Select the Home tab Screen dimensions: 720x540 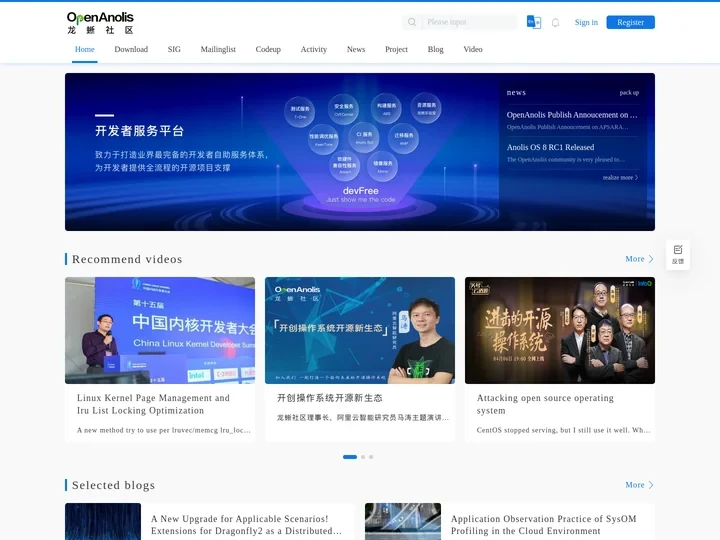pos(84,49)
